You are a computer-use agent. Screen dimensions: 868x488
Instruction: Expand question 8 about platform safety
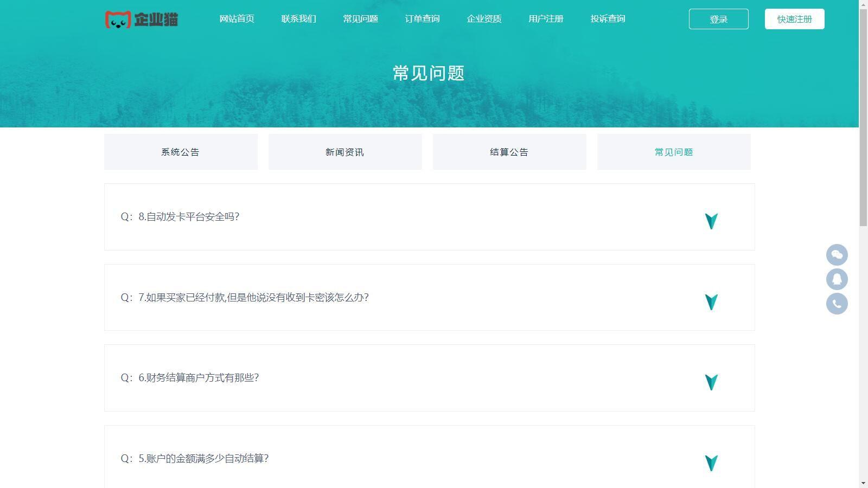(711, 221)
